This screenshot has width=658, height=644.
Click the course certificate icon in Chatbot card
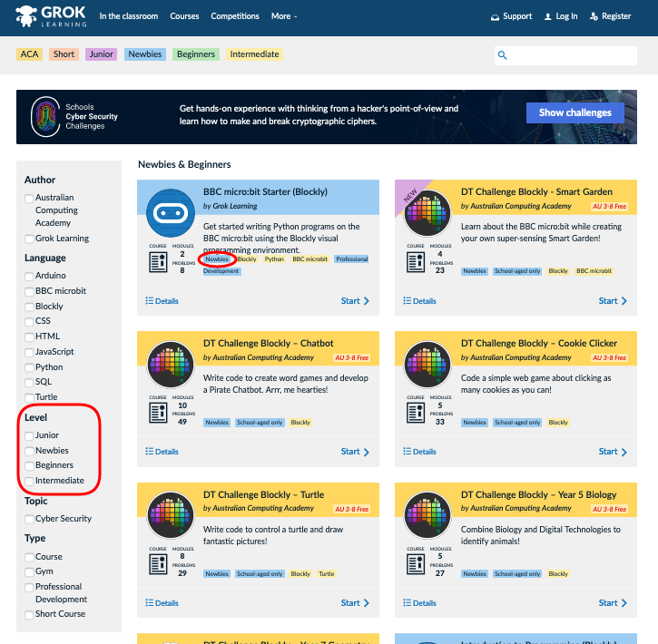pos(158,413)
